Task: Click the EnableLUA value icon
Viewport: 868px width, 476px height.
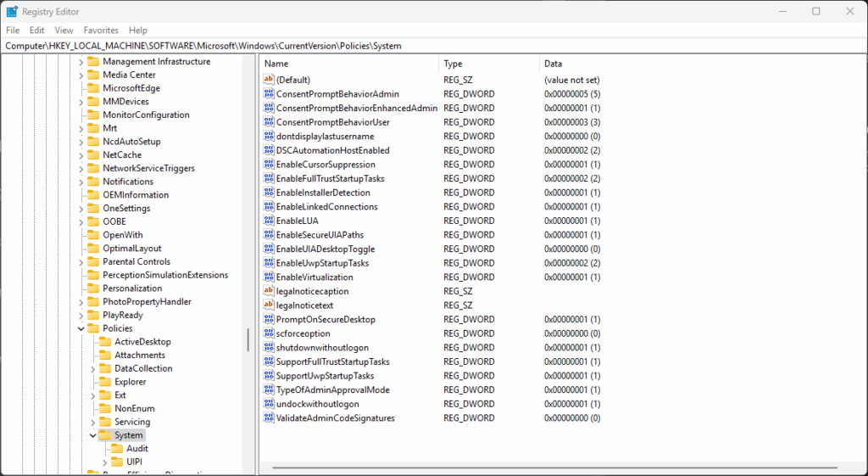Action: [269, 221]
